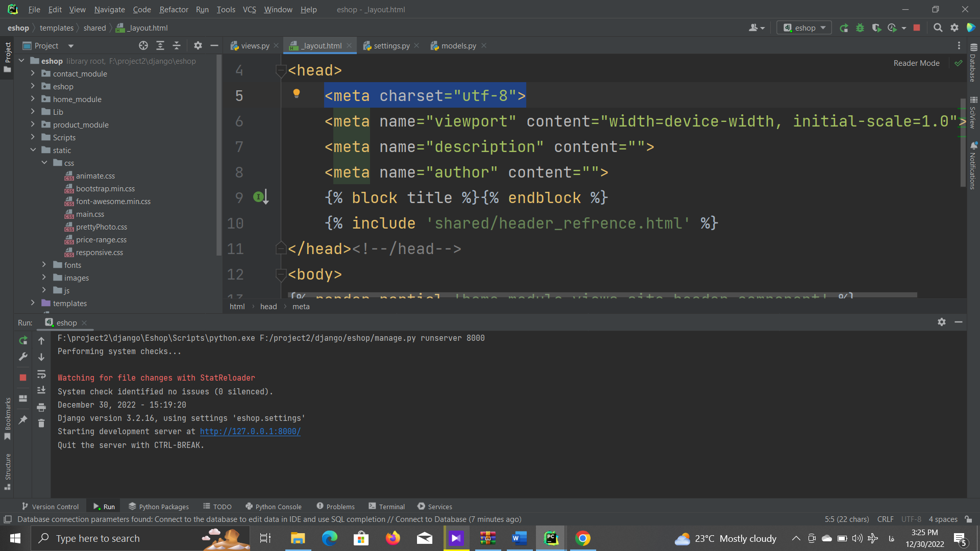The height and width of the screenshot is (551, 980).
Task: Open Search Everywhere magnifier
Action: tap(938, 28)
